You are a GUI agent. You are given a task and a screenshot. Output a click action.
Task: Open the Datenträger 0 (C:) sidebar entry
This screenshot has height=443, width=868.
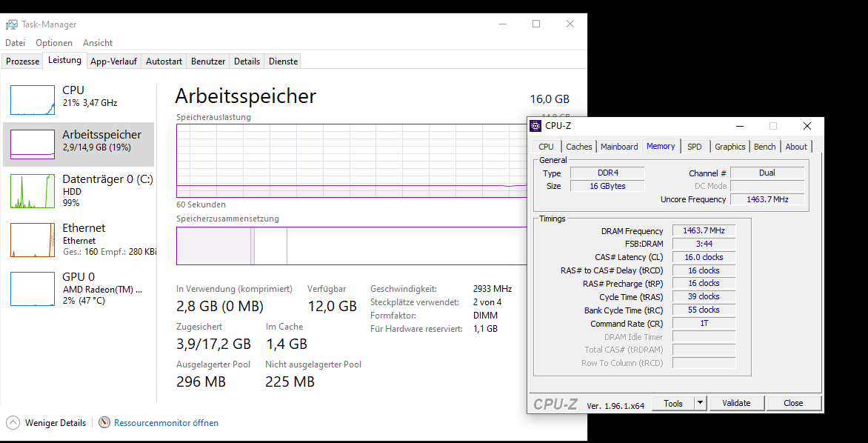pyautogui.click(x=79, y=191)
